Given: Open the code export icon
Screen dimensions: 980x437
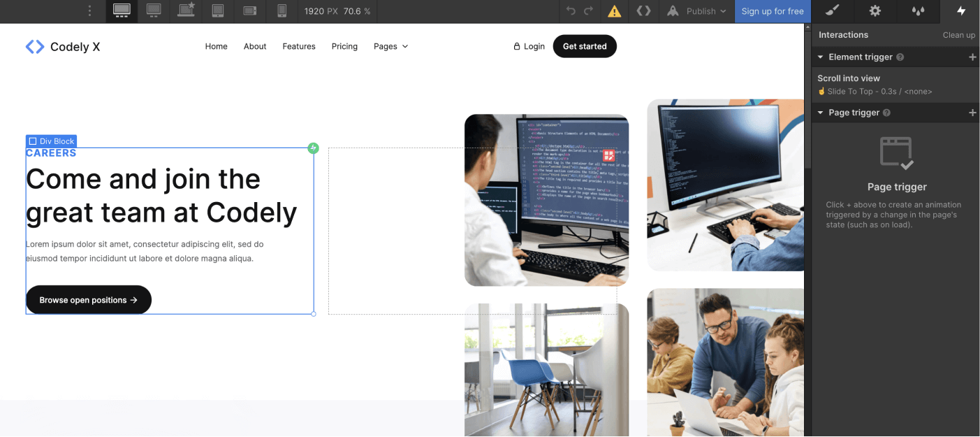Looking at the screenshot, I should [643, 11].
